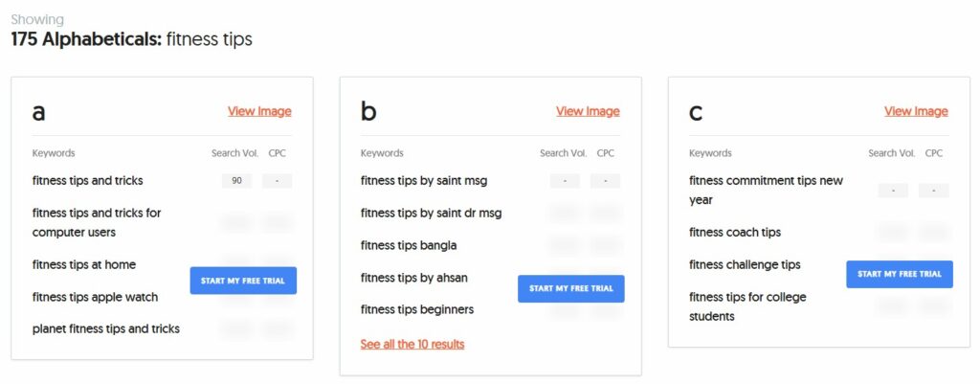Viewport: 980px width, 384px height.
Task: Click Keywords column header in card c
Action: coord(710,153)
